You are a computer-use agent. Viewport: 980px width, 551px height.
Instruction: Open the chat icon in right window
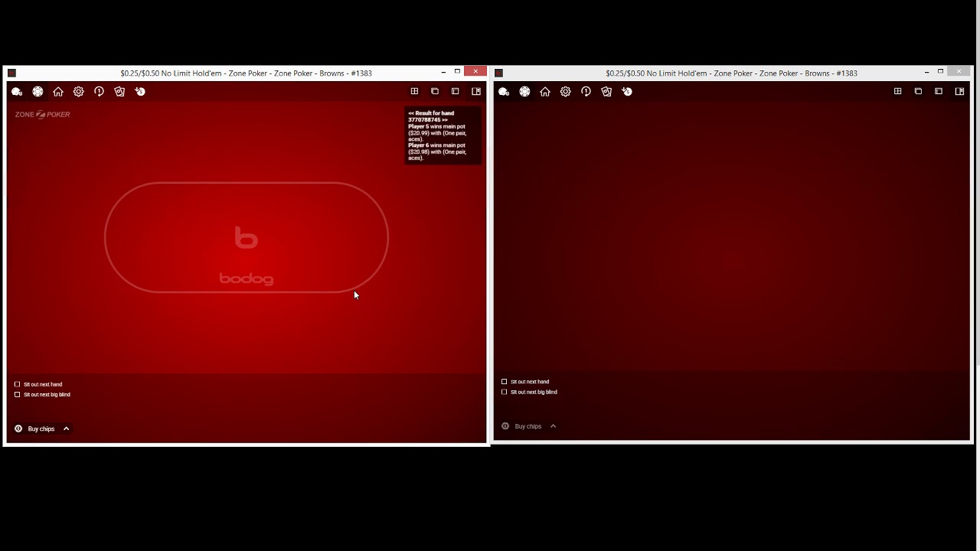pyautogui.click(x=504, y=92)
